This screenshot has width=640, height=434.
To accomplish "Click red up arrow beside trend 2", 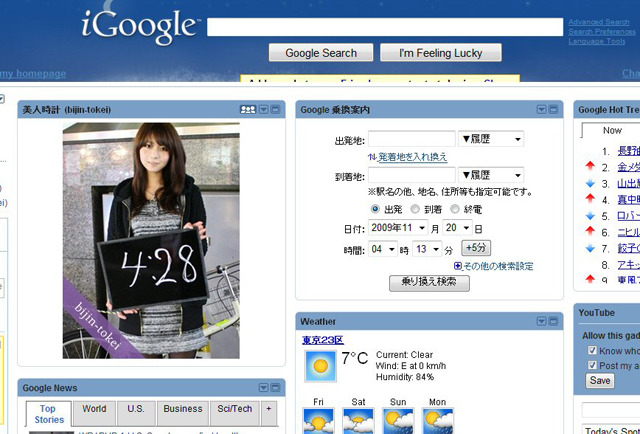I will click(590, 166).
